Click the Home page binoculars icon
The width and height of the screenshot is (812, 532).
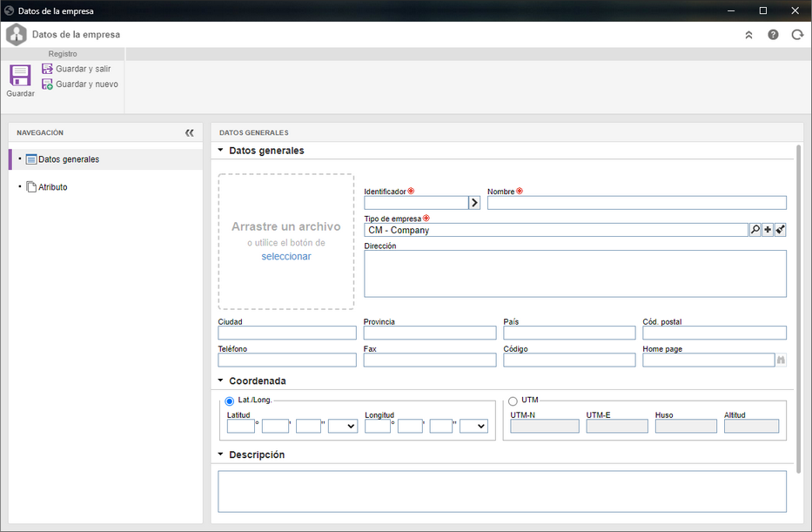click(781, 360)
